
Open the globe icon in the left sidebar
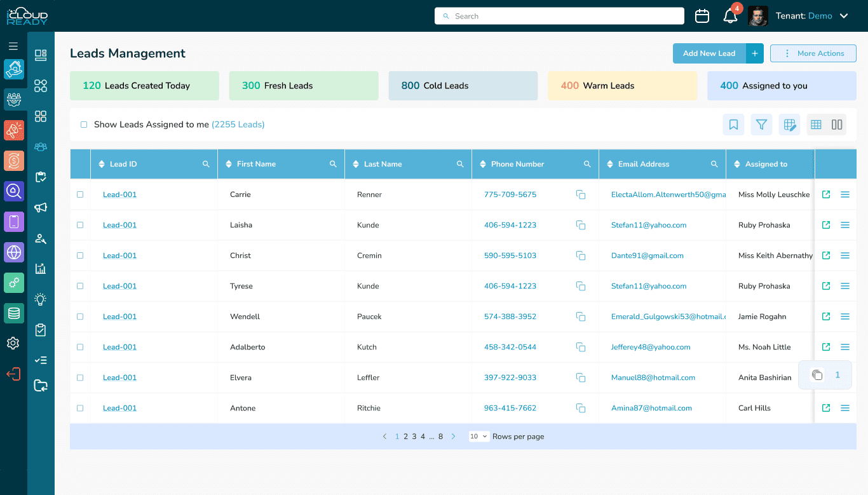pyautogui.click(x=13, y=252)
